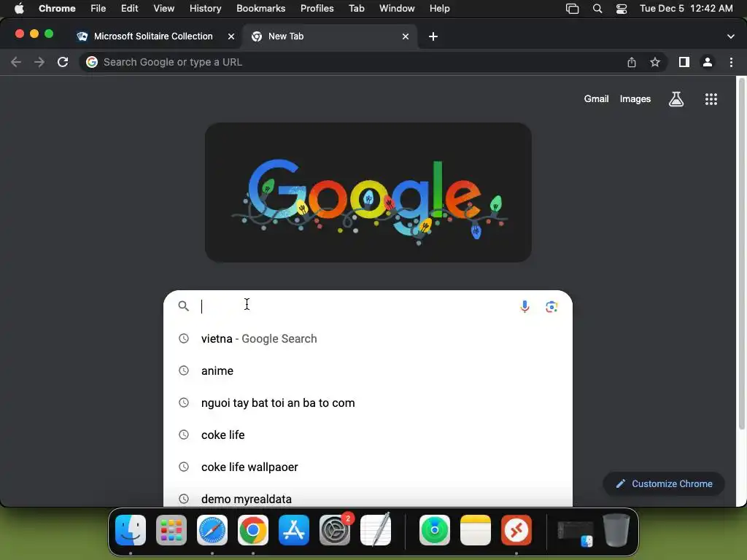Switch to Microsoft Solitaire Collection tab
Viewport: 747px width, 560px height.
[153, 36]
